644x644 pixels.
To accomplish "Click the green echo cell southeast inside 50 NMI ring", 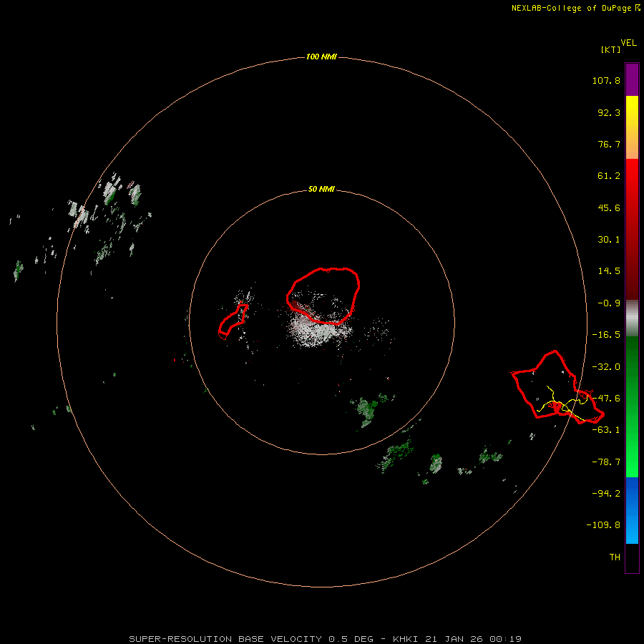I will (x=368, y=411).
